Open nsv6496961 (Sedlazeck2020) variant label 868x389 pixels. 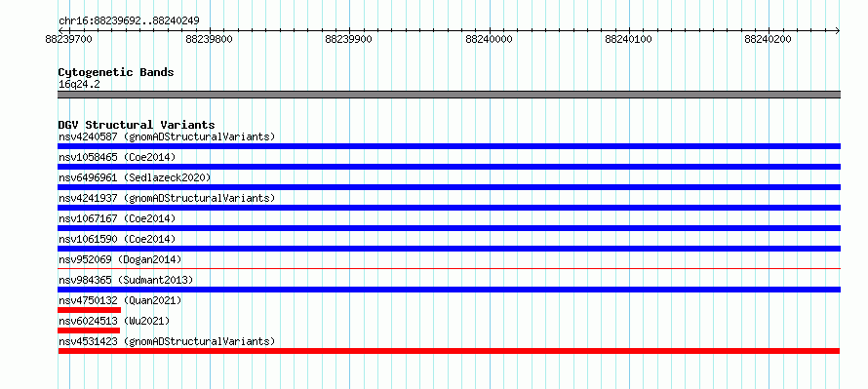[x=135, y=177]
